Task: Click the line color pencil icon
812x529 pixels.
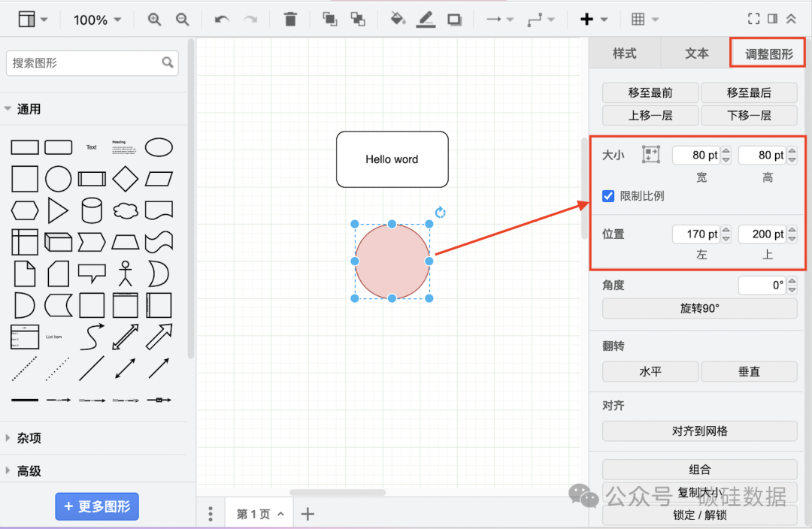Action: [x=426, y=20]
